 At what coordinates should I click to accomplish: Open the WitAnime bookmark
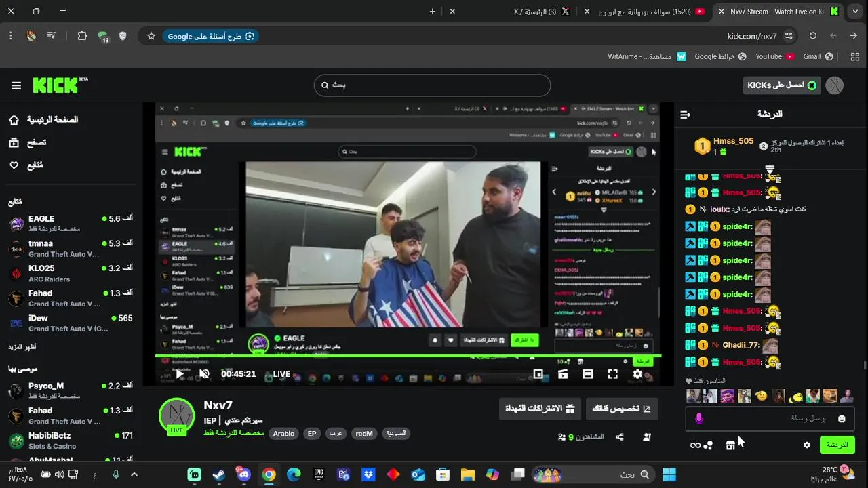pos(647,56)
